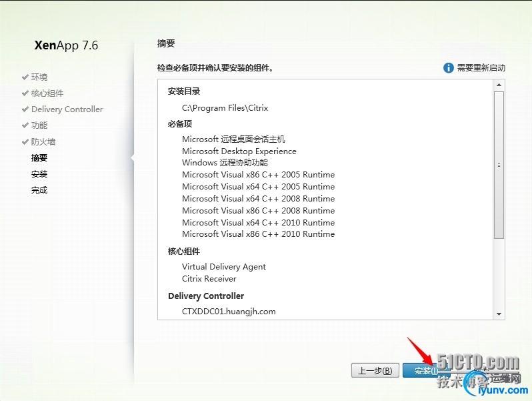The width and height of the screenshot is (532, 401).
Task: Click Microsoft Visual x64 C++ 2005 Runtime
Action: click(x=258, y=186)
